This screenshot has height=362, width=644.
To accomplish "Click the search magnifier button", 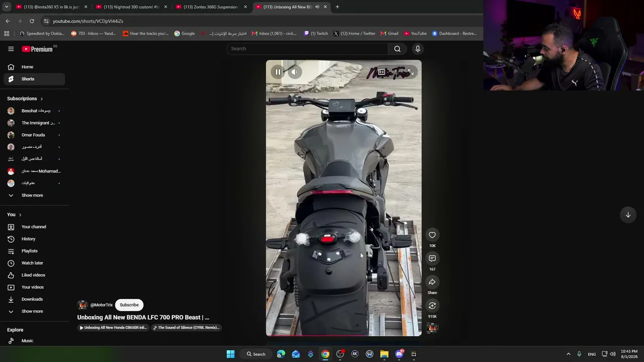I will point(397,49).
